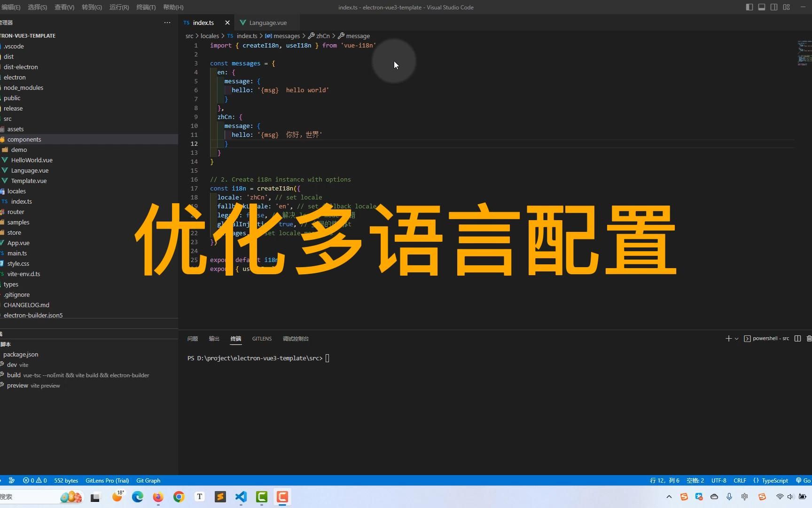Click the zhCn breadcrumb segment
812x508 pixels.
[319, 36]
